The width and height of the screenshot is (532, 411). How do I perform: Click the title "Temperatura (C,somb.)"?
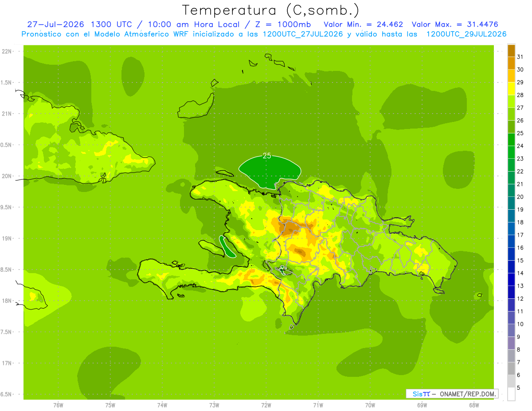(270, 10)
